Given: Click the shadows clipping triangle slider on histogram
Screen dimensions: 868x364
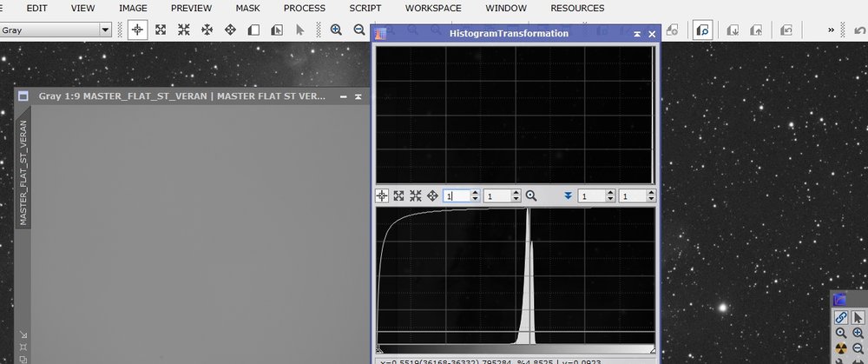Looking at the screenshot, I should pyautogui.click(x=379, y=349).
